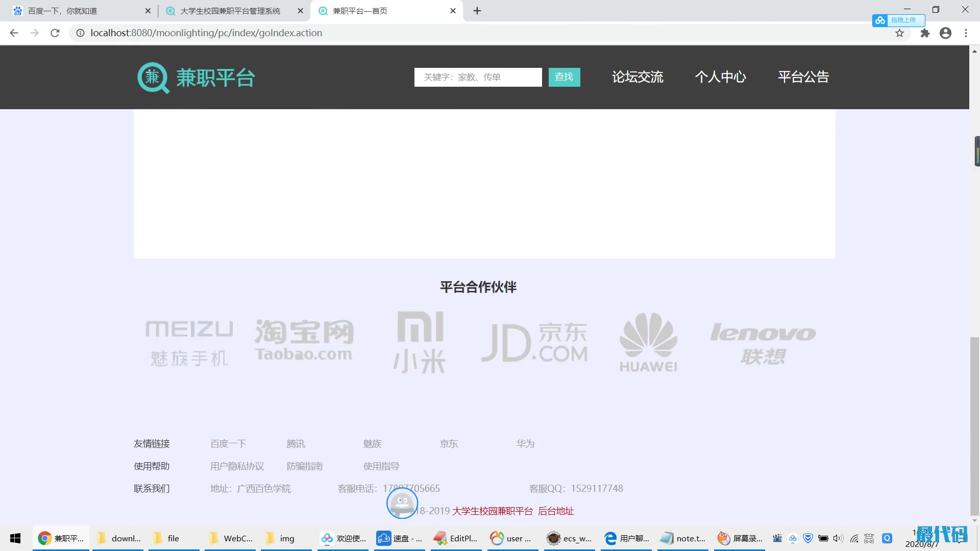Click the Lenovo 联想 partner logo
Image resolution: width=980 pixels, height=551 pixels.
[x=764, y=343]
